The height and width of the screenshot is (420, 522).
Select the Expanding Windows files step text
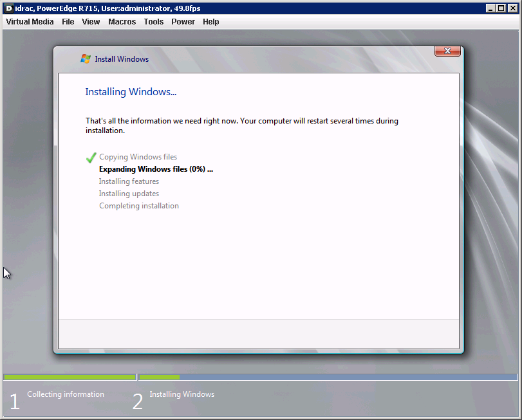point(156,169)
